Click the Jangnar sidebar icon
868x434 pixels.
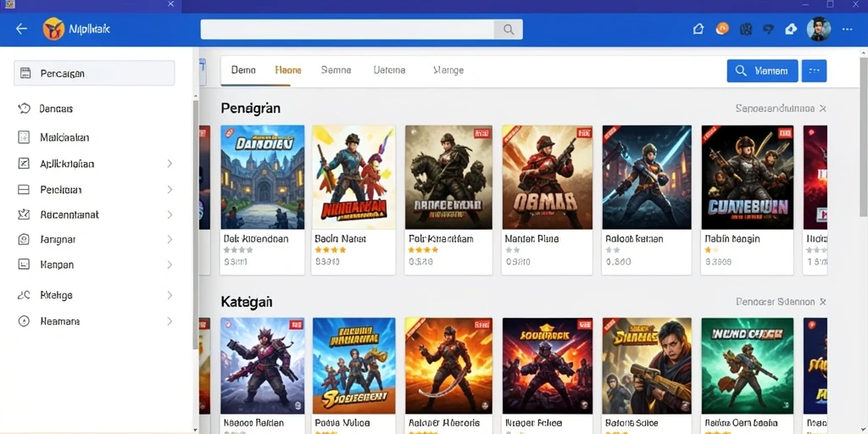[x=24, y=240]
